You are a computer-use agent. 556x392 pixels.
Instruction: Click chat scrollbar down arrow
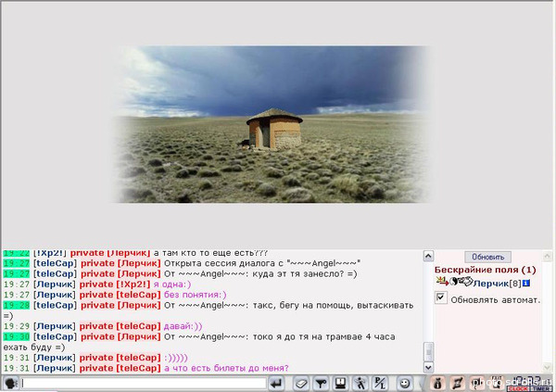[x=427, y=369]
